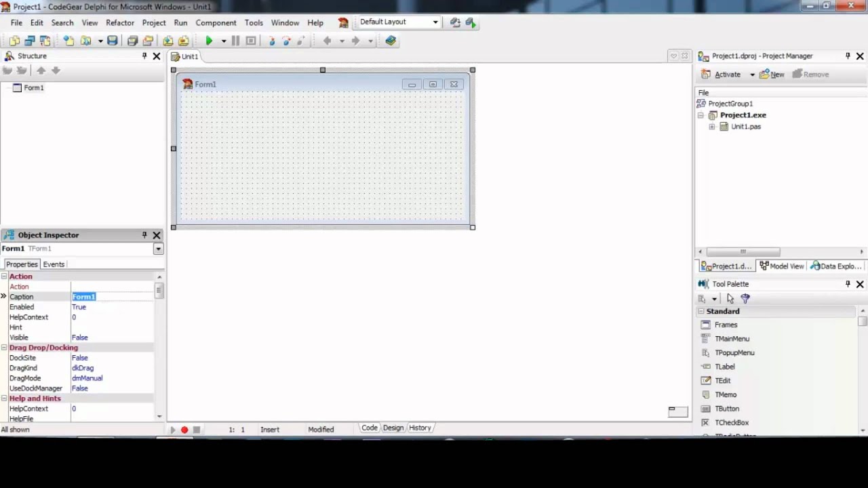Switch to the Events tab
This screenshot has height=488, width=868.
pos(54,264)
